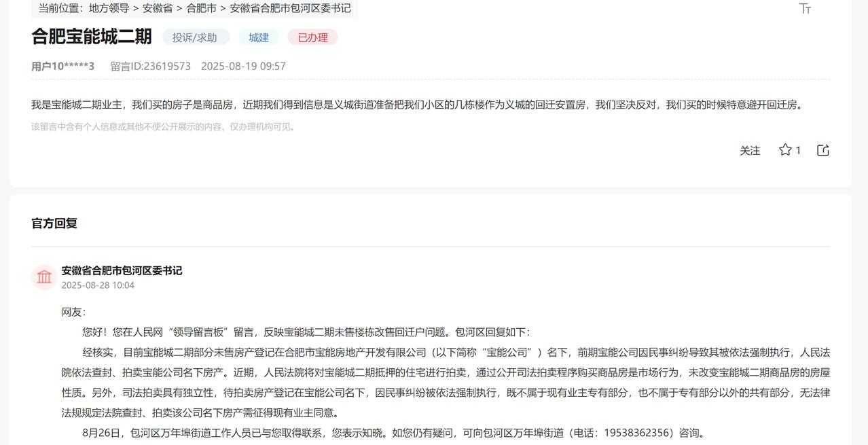
Task: Select the 城建 category tag
Action: click(259, 37)
